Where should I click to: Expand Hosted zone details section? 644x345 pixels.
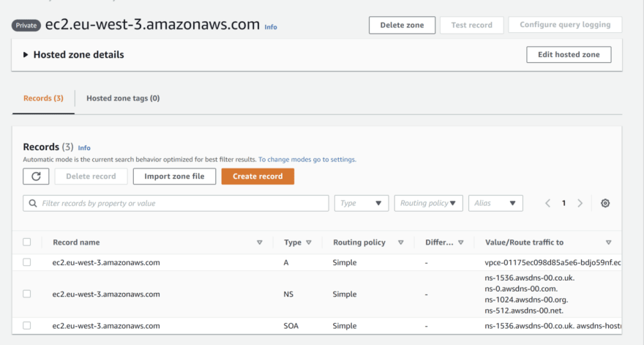click(x=26, y=55)
